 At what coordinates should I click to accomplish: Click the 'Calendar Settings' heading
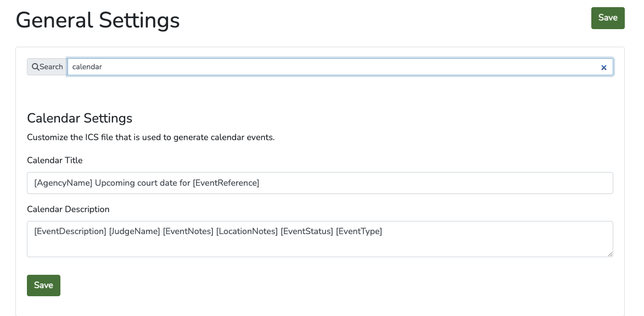tap(80, 118)
